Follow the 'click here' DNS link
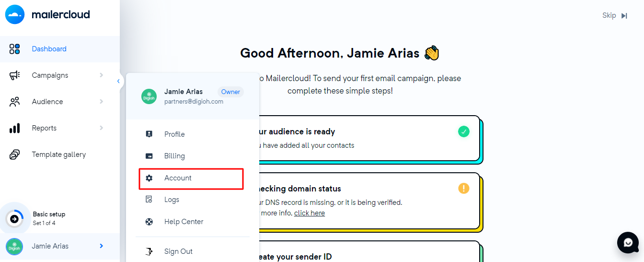The height and width of the screenshot is (262, 644). coord(310,213)
